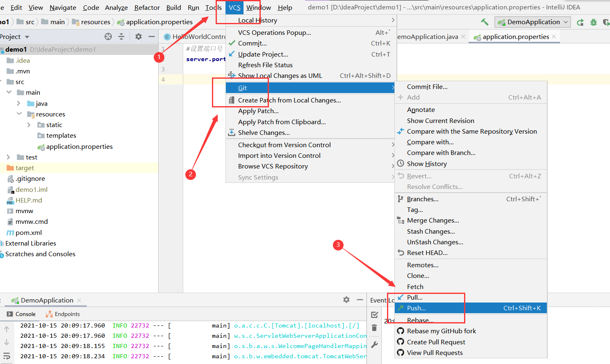Click the Debug bug icon
Image resolution: width=610 pixels, height=364 pixels.
593,22
